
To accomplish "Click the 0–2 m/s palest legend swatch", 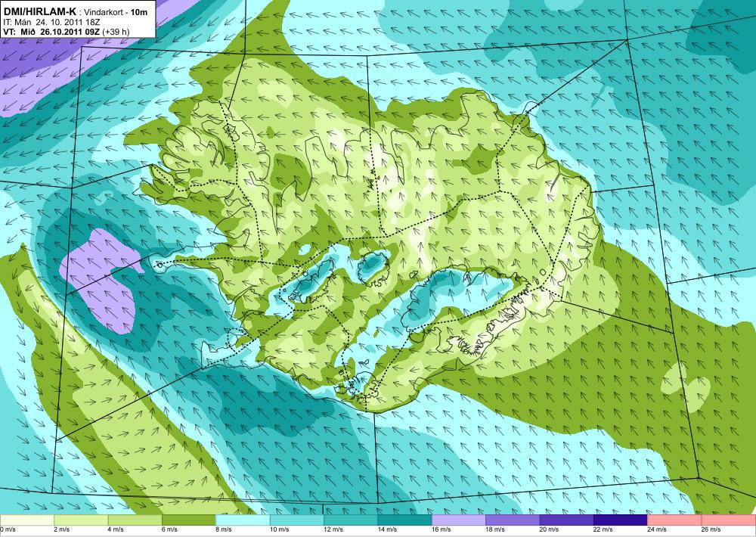I will 27,520.
